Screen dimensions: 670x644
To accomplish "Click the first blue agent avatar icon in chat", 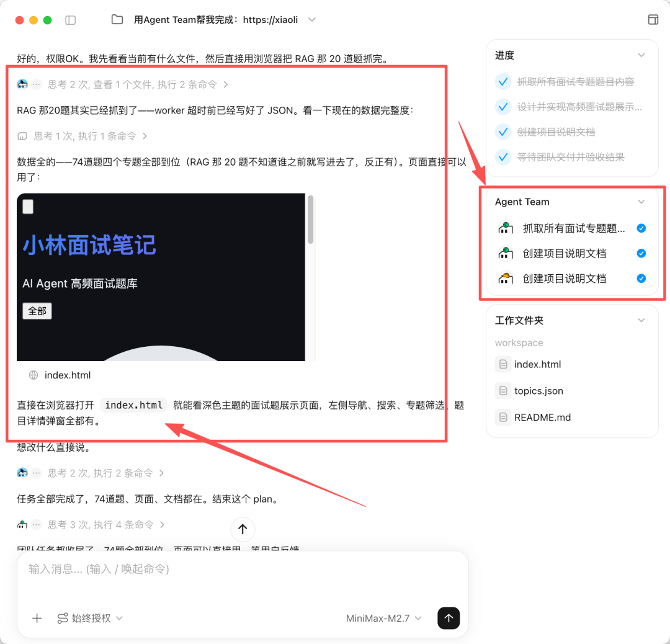I will (22, 84).
